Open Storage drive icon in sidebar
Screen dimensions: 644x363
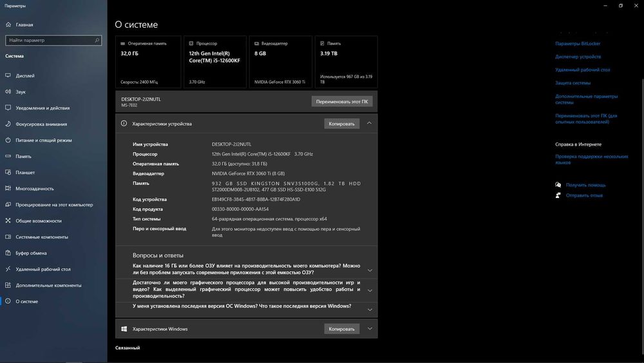tap(8, 156)
